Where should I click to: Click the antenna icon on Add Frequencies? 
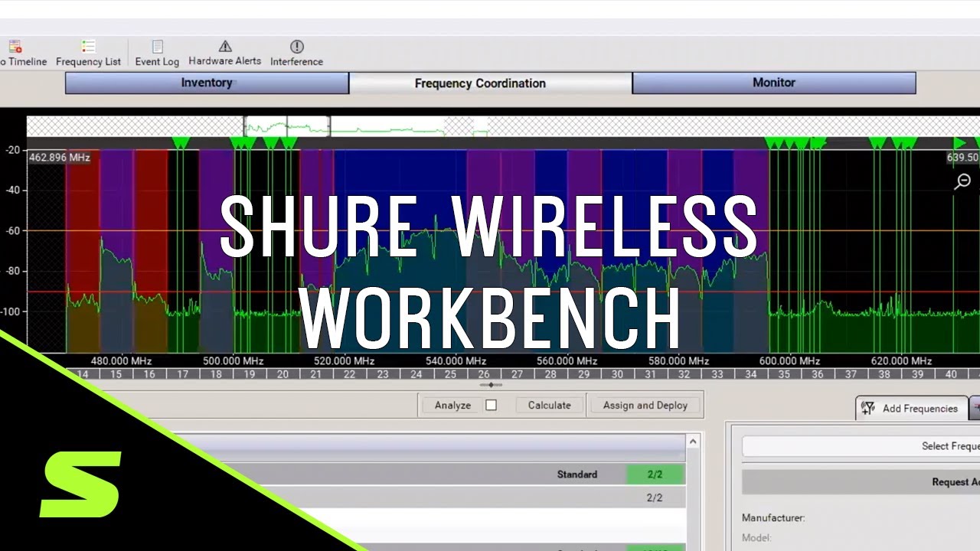pos(868,408)
